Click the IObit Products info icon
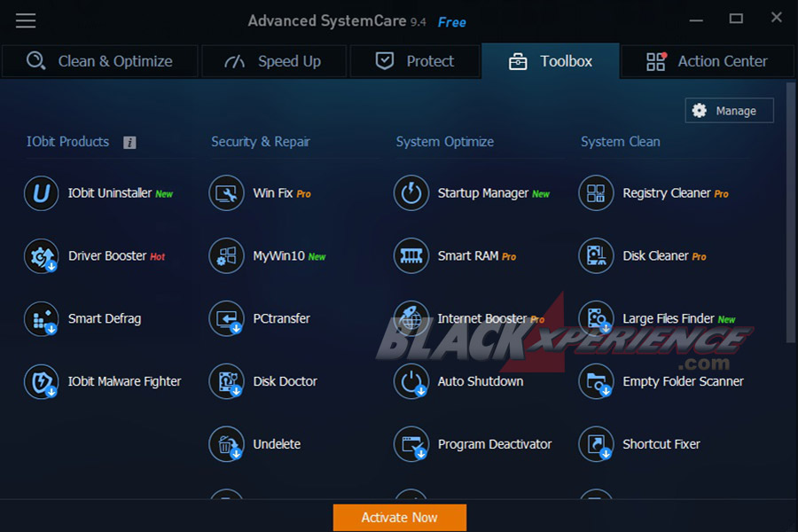 (129, 143)
